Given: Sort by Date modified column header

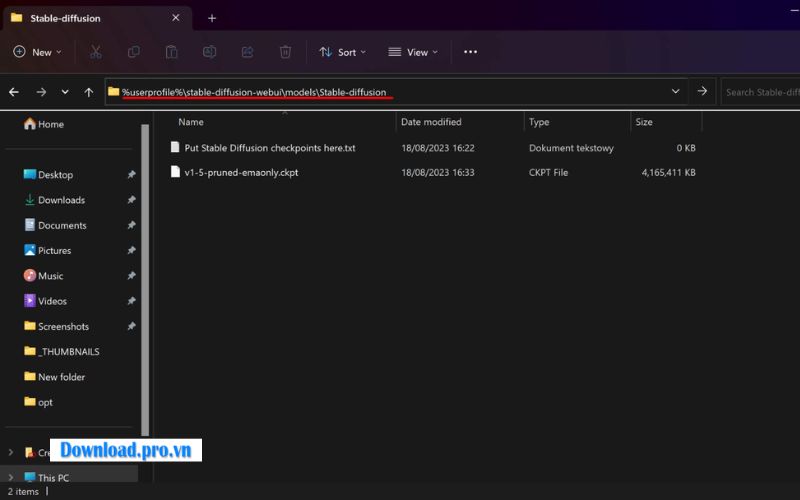Looking at the screenshot, I should pos(431,122).
